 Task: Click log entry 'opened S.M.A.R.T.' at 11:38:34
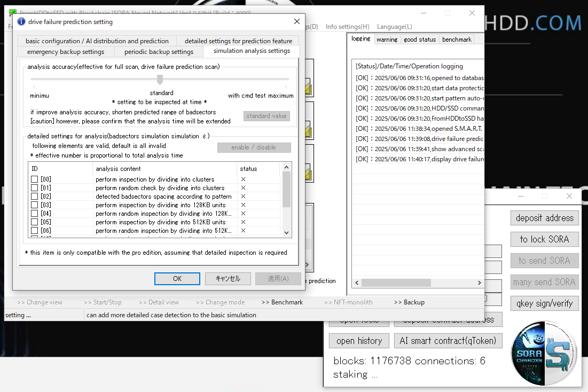419,129
